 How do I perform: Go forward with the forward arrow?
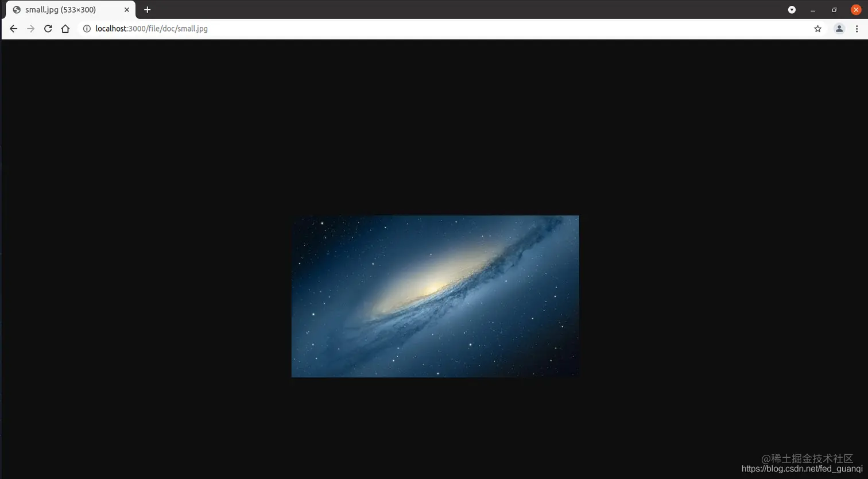pos(30,29)
